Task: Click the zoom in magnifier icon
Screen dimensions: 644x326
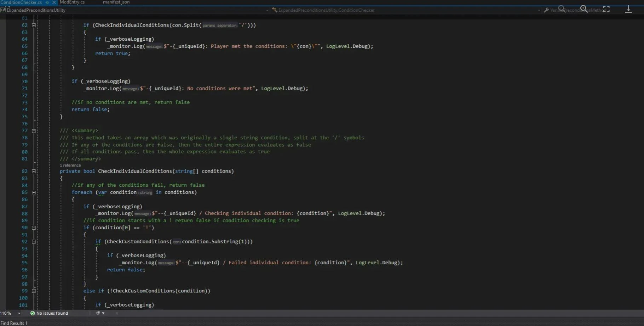Action: pos(584,9)
